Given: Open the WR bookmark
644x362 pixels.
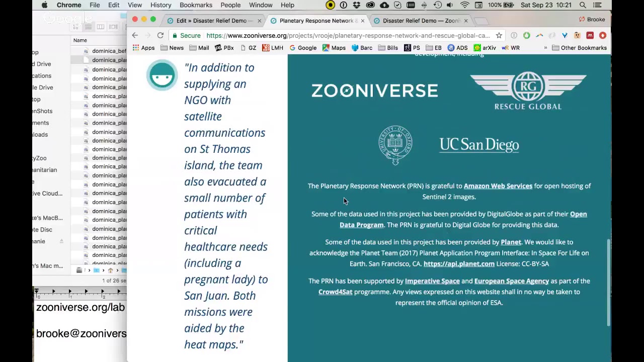Looking at the screenshot, I should 511,48.
